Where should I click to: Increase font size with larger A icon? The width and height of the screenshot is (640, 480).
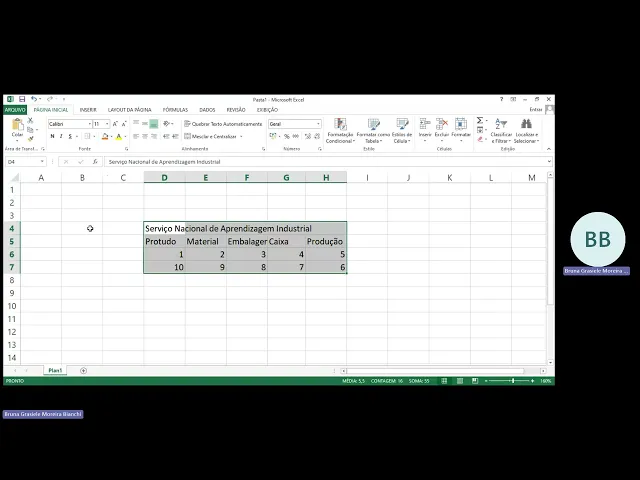pos(115,124)
